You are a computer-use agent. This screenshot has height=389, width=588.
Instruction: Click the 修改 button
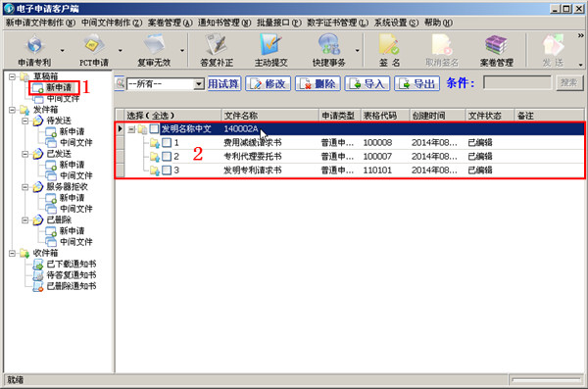[268, 83]
